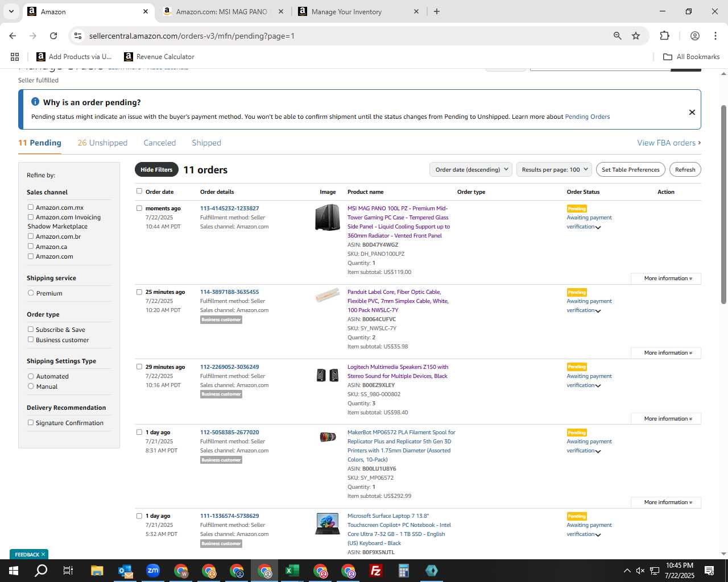
Task: Open the View FBA orders link
Action: click(669, 143)
